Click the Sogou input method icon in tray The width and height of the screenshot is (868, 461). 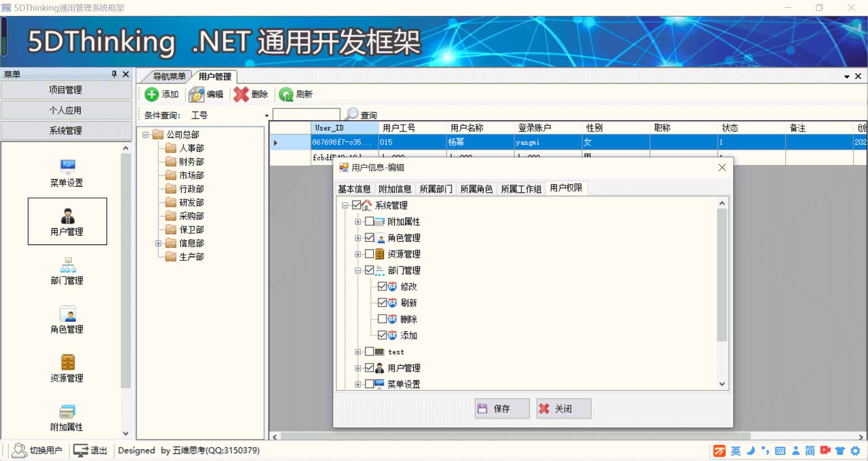(719, 451)
